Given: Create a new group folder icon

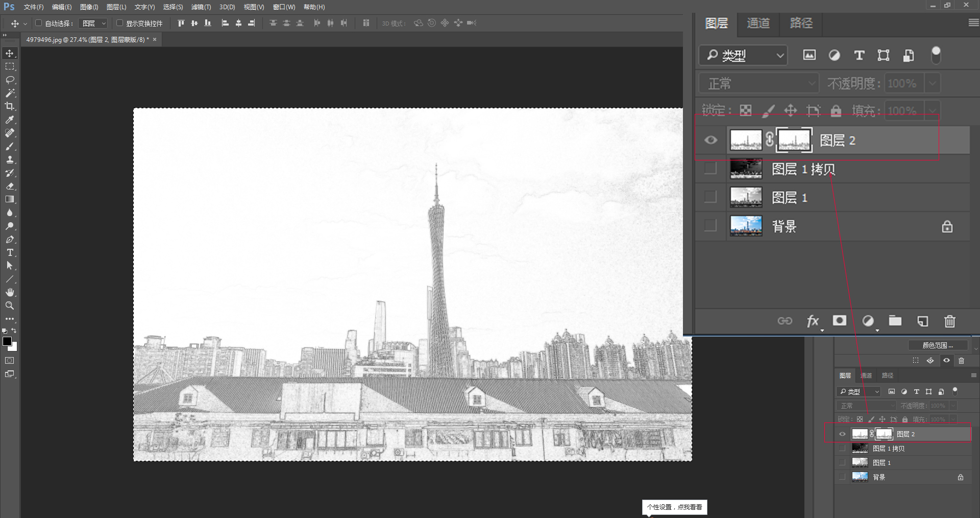Looking at the screenshot, I should pos(895,321).
